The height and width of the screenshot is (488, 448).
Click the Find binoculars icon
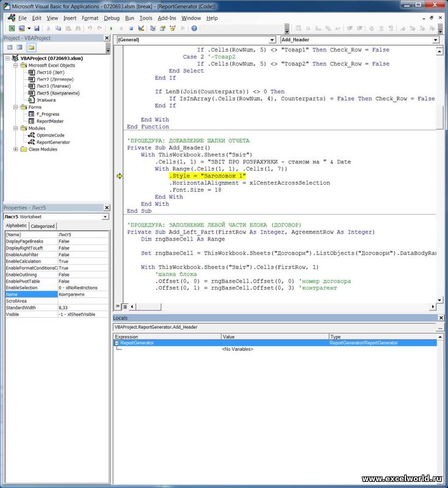click(x=78, y=28)
